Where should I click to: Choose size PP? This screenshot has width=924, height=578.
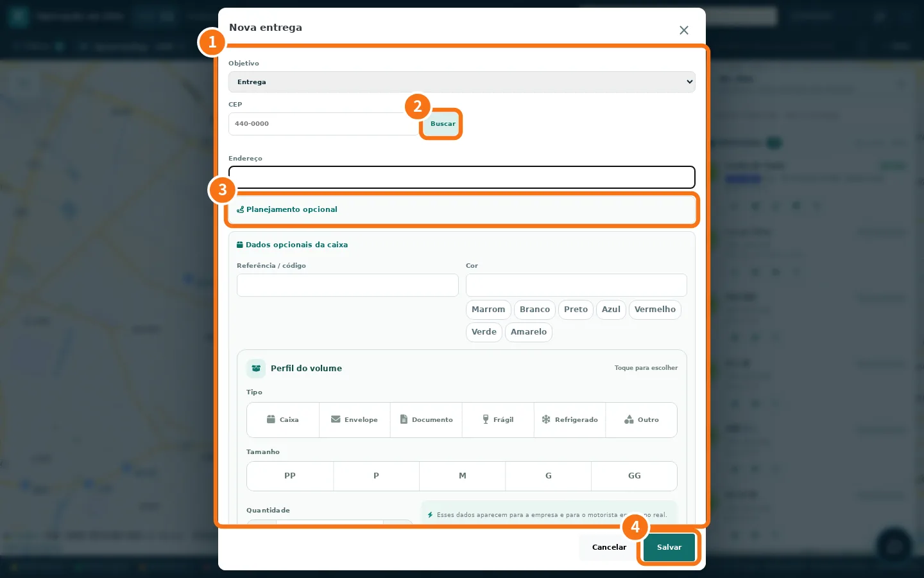[290, 476]
